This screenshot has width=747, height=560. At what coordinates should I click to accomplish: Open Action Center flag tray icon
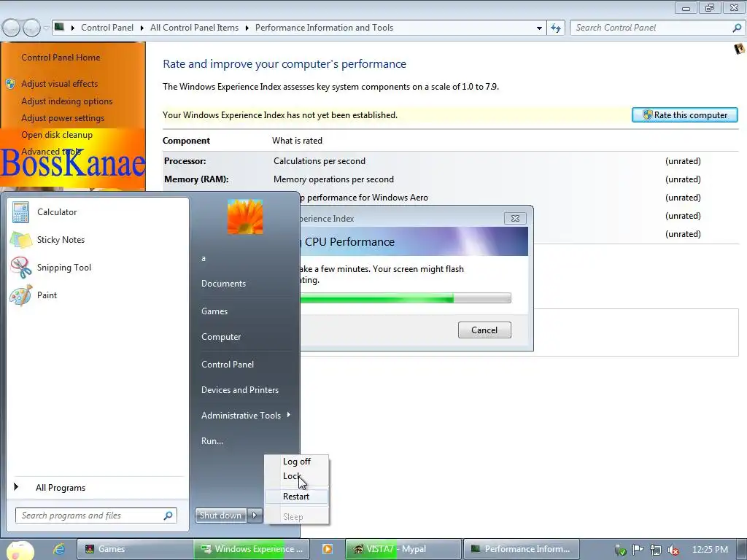point(638,550)
